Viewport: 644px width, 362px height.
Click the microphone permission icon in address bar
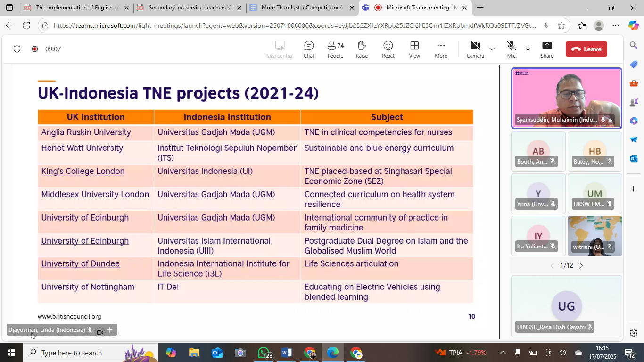pyautogui.click(x=546, y=25)
